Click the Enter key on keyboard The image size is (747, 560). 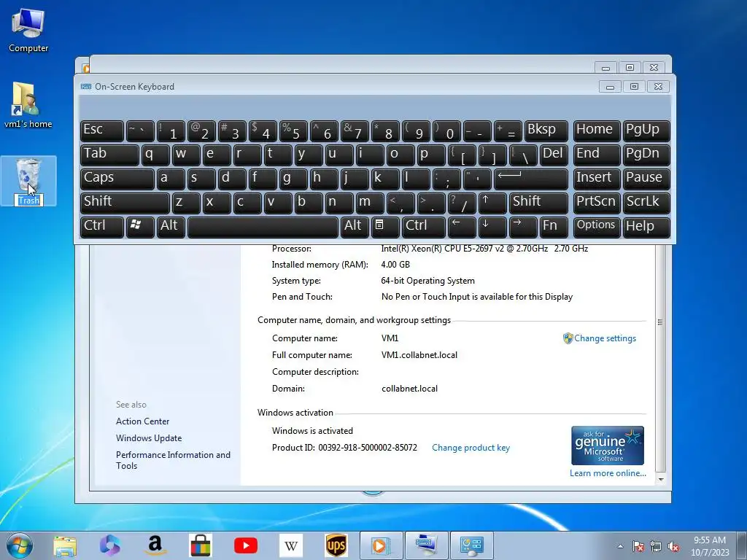[x=531, y=179]
